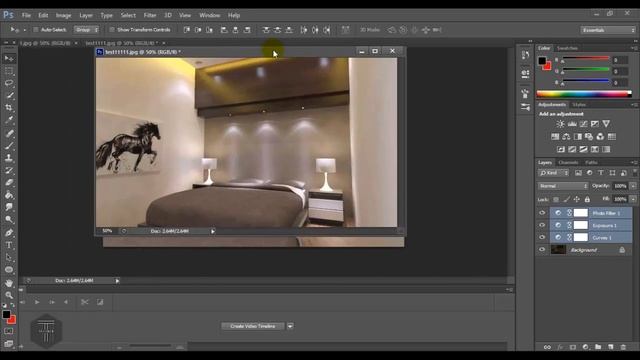Image resolution: width=640 pixels, height=360 pixels.
Task: Hide the Exposure 1 layer
Action: (x=542, y=225)
